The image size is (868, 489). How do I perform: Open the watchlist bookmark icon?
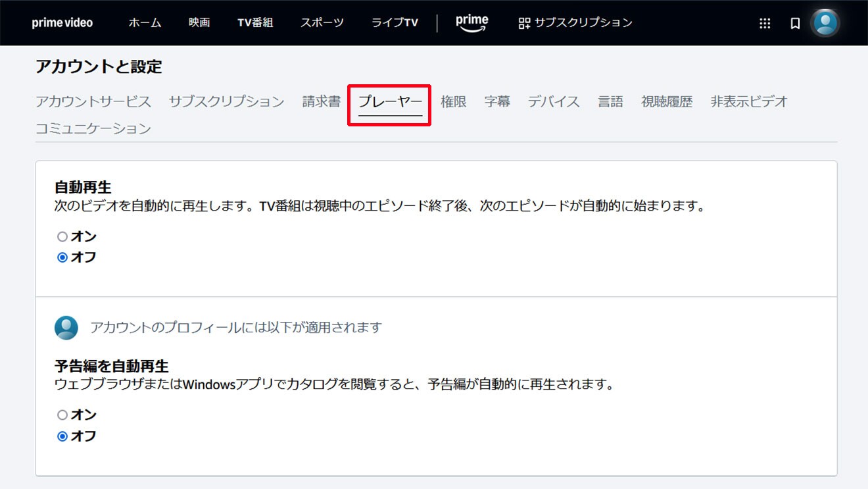coord(795,24)
